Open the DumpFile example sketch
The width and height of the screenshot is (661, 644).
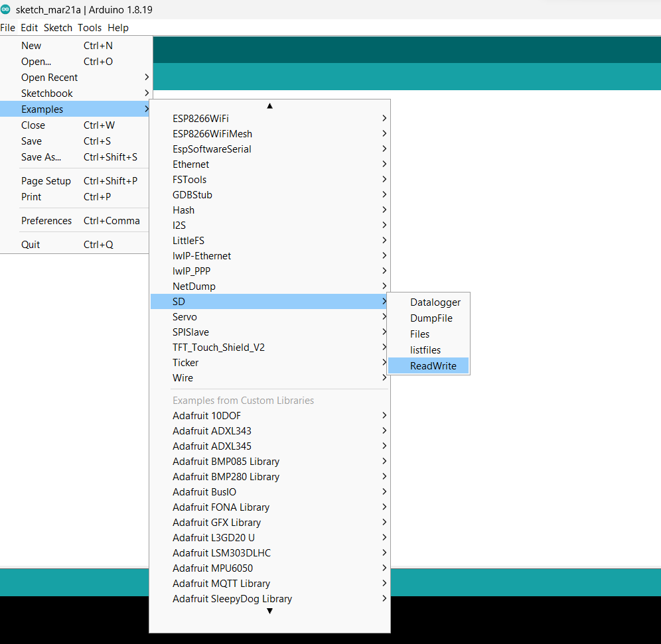pos(430,318)
